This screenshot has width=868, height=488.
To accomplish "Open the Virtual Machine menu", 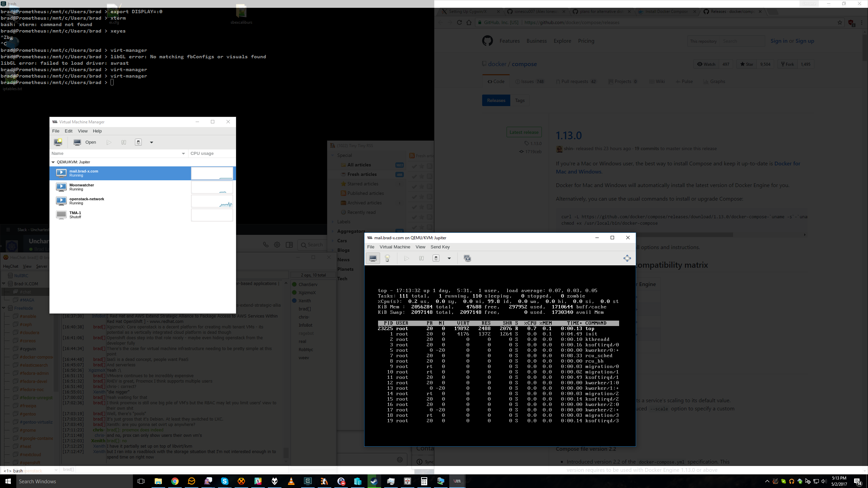I will [x=395, y=247].
